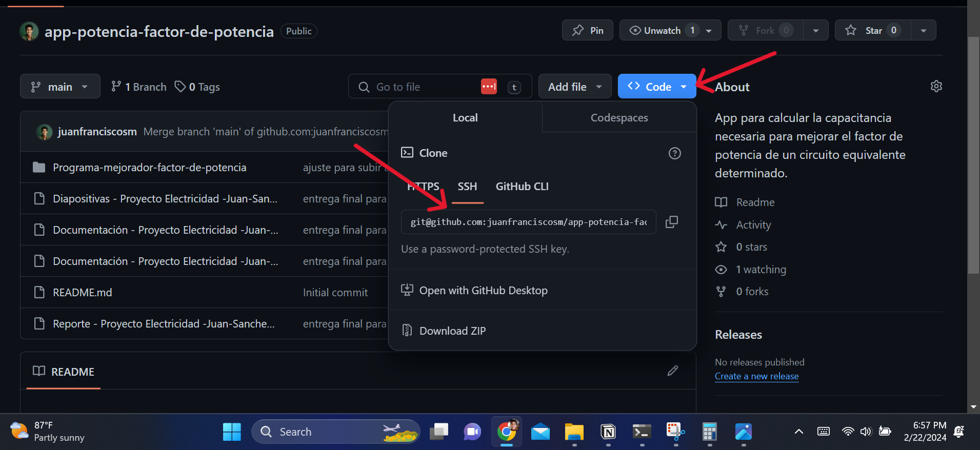The width and height of the screenshot is (980, 450).
Task: Select the Local tab
Action: coord(465,118)
